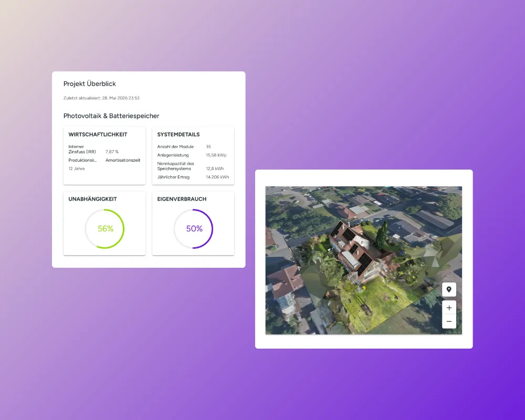Click the "Amortisationszeit" label

click(123, 160)
